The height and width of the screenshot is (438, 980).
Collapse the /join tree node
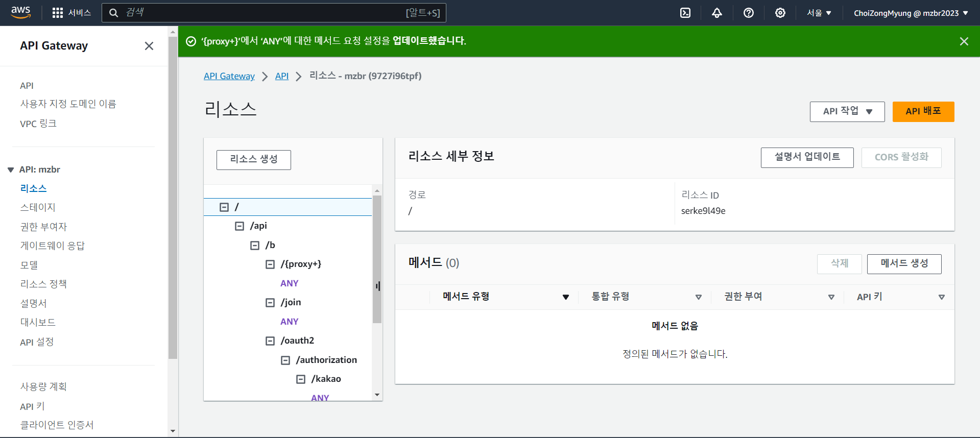[x=270, y=302]
